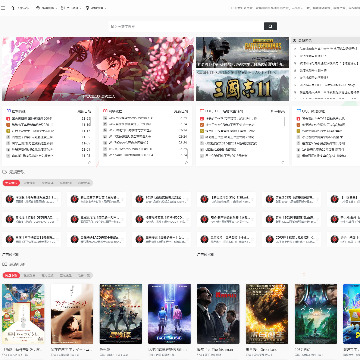Open the Three Kingdoms 11 banner
Screen dimensions: 360x360
[242, 85]
